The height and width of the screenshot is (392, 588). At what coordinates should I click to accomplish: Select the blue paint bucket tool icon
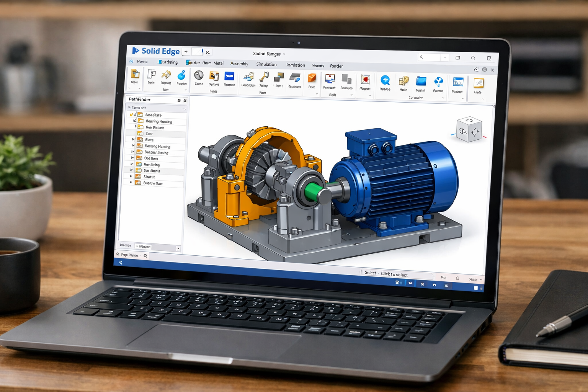tap(181, 75)
